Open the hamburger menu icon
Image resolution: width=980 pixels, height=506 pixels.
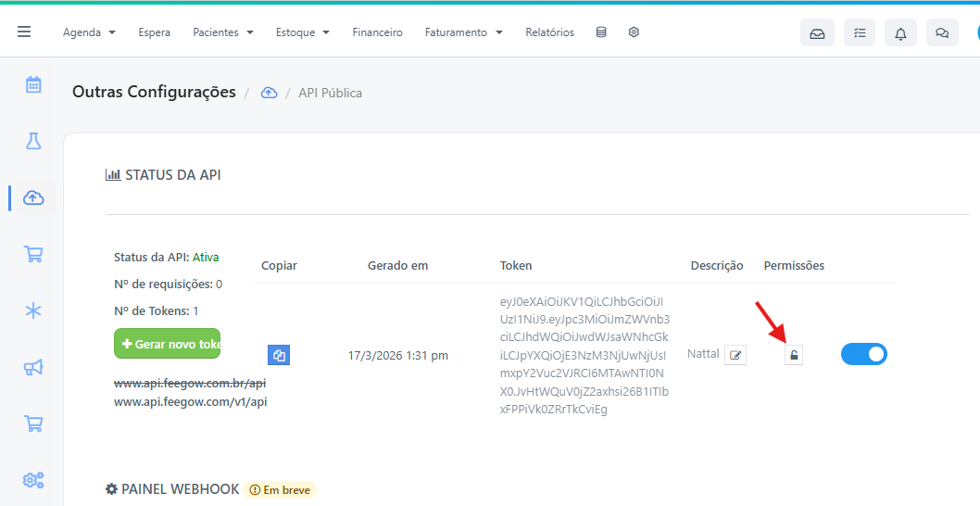(x=24, y=32)
